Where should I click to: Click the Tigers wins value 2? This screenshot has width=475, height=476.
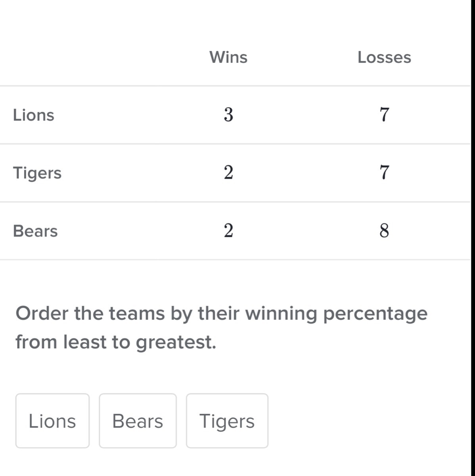tap(228, 173)
